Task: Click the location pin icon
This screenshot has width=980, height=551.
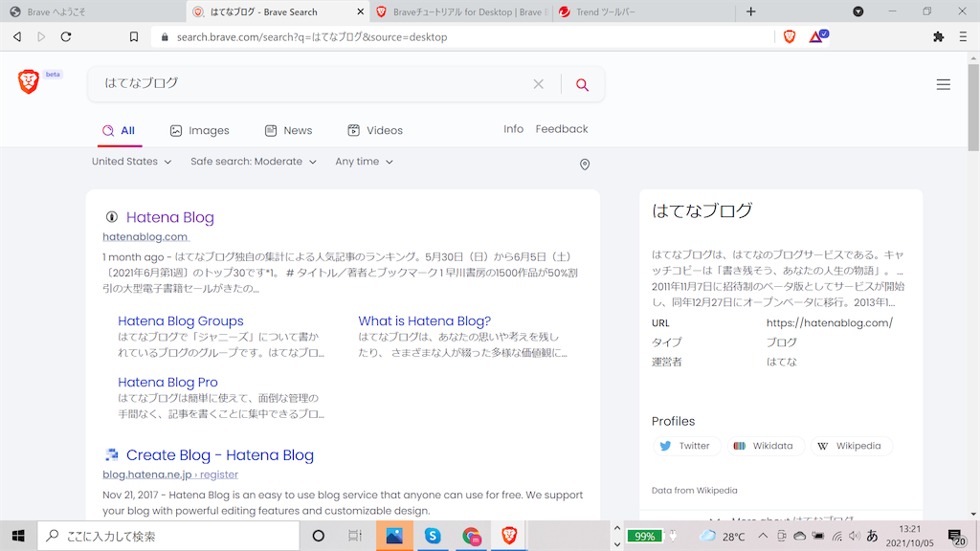Action: coord(585,165)
